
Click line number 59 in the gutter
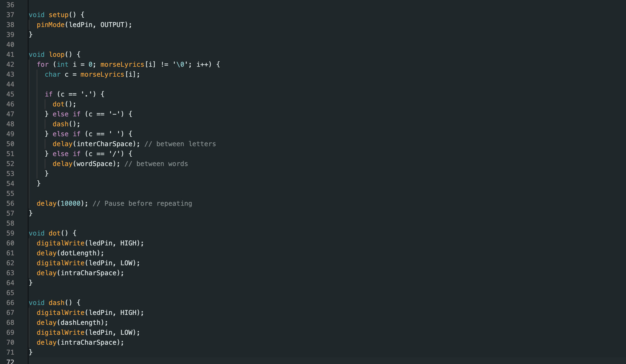[x=10, y=233]
